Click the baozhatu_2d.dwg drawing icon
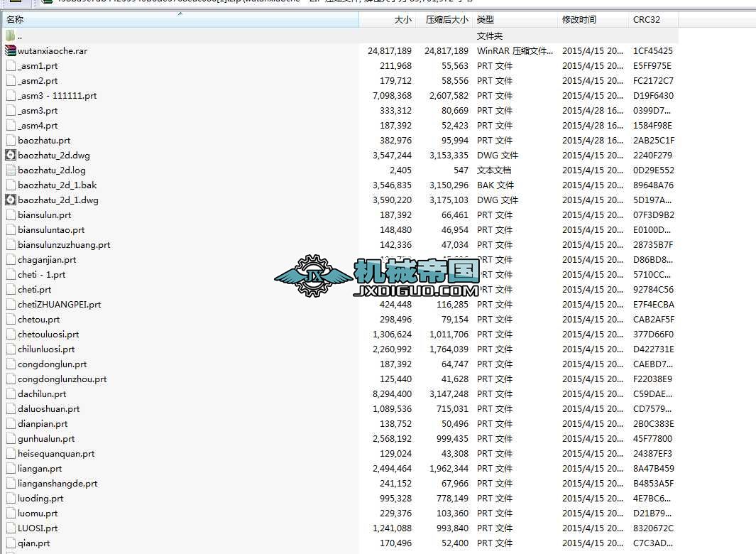The image size is (756, 554). (11, 156)
